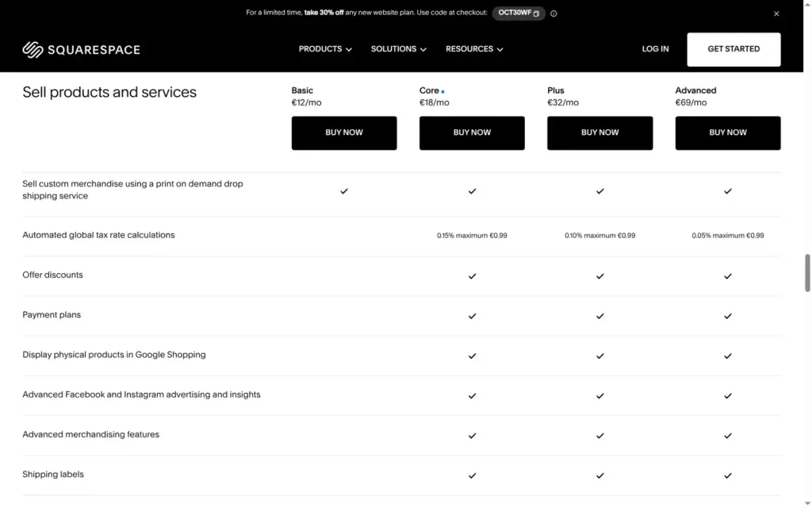The width and height of the screenshot is (812, 508).
Task: Click Core checkmark for Offer discounts
Action: [x=472, y=276]
